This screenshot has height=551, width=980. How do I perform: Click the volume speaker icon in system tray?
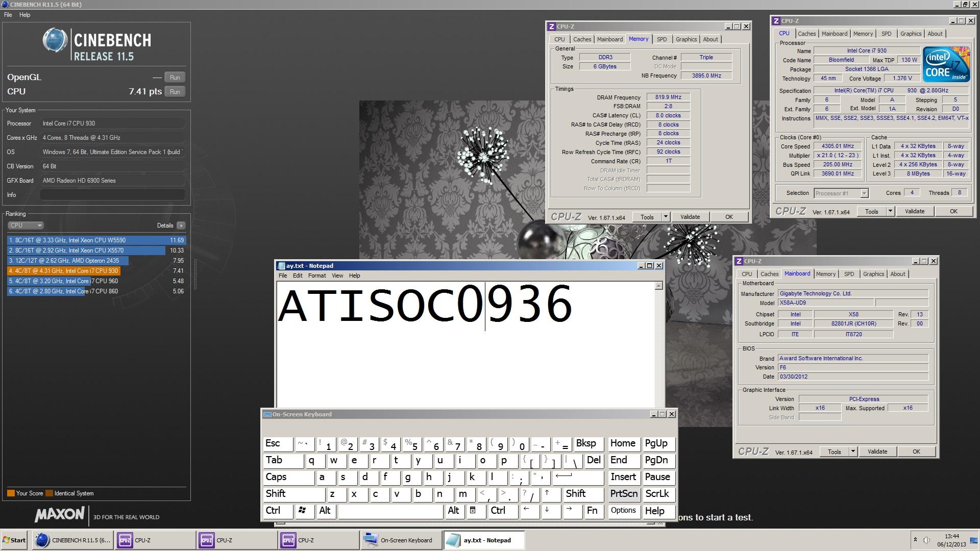point(926,540)
